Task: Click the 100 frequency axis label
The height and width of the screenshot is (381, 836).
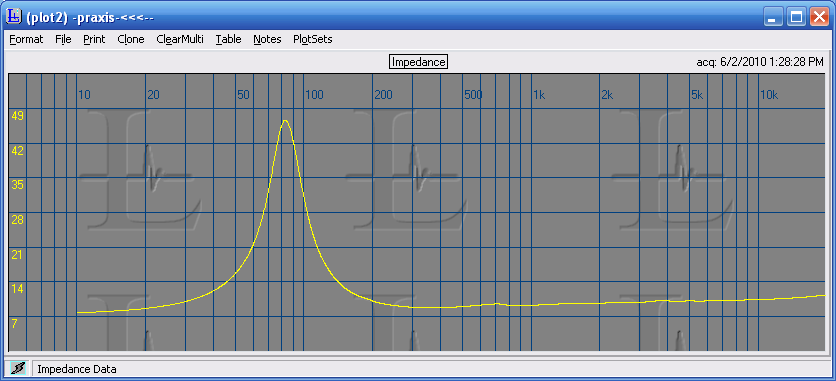Action: 315,95
